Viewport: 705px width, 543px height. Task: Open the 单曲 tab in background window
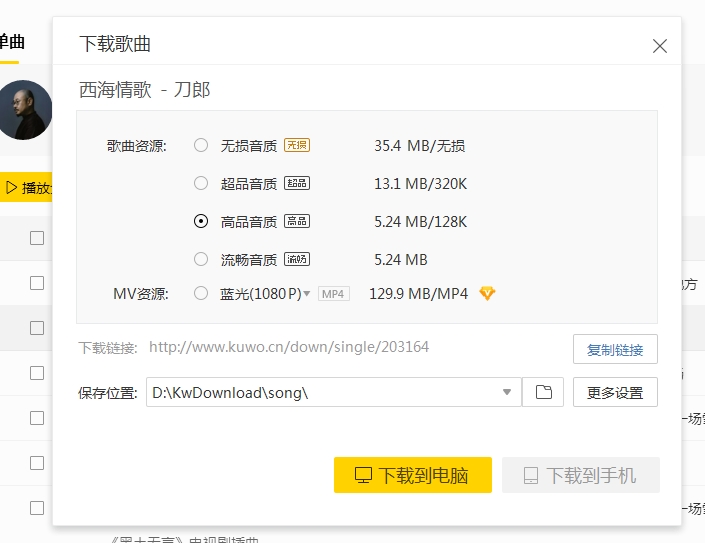pyautogui.click(x=12, y=42)
